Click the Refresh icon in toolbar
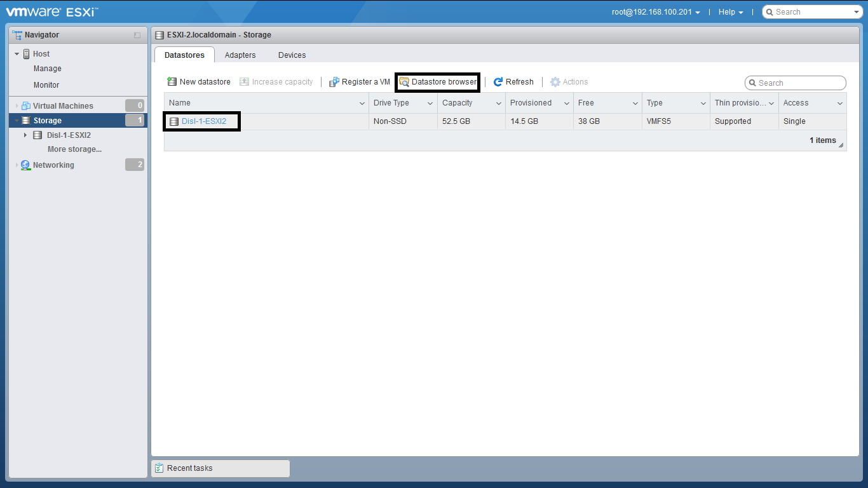The height and width of the screenshot is (488, 868). 498,82
